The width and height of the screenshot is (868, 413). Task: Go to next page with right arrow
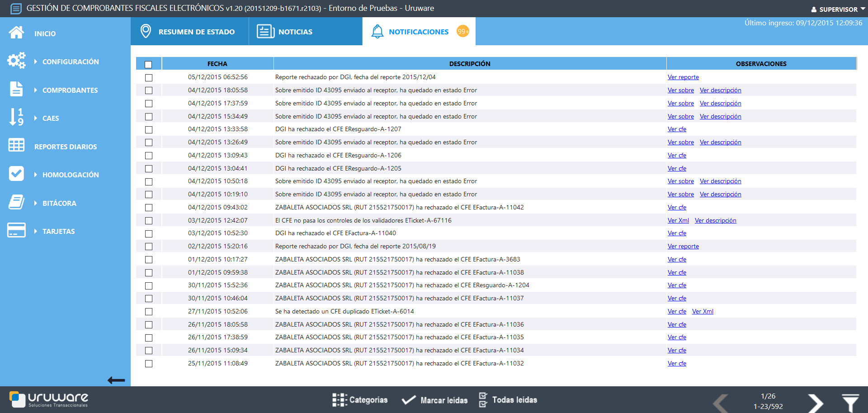pos(815,402)
